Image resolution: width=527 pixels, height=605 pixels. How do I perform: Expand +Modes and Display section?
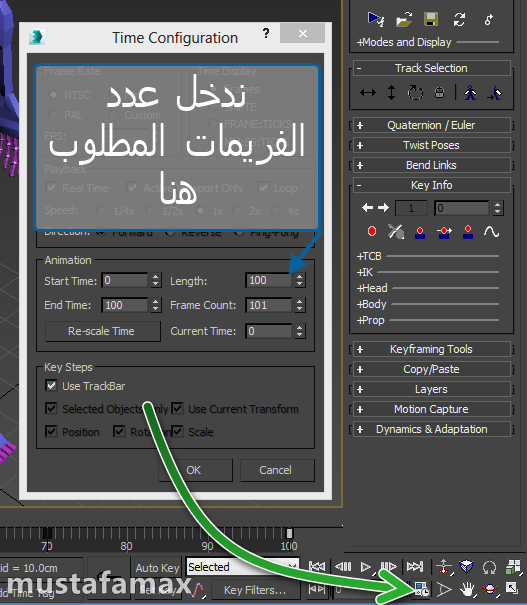[404, 42]
